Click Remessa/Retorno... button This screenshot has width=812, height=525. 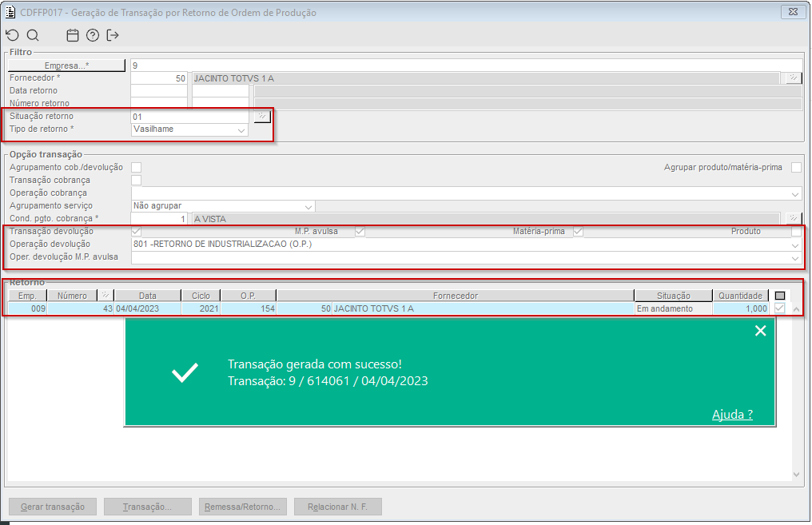pos(242,507)
